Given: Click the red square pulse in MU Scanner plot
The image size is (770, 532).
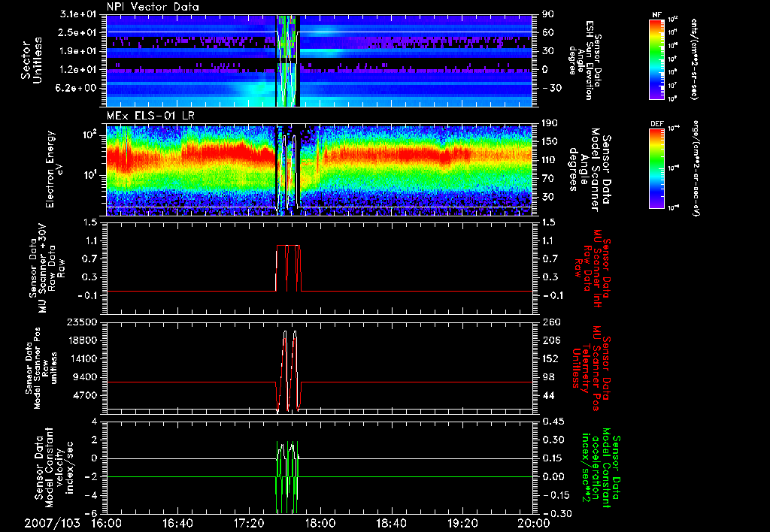Looking at the screenshot, I should pyautogui.click(x=288, y=268).
